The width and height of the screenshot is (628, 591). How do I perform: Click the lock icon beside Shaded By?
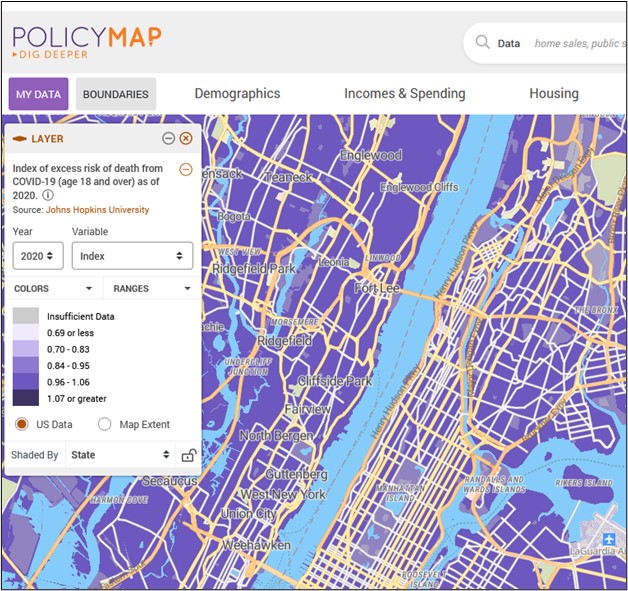(x=187, y=455)
